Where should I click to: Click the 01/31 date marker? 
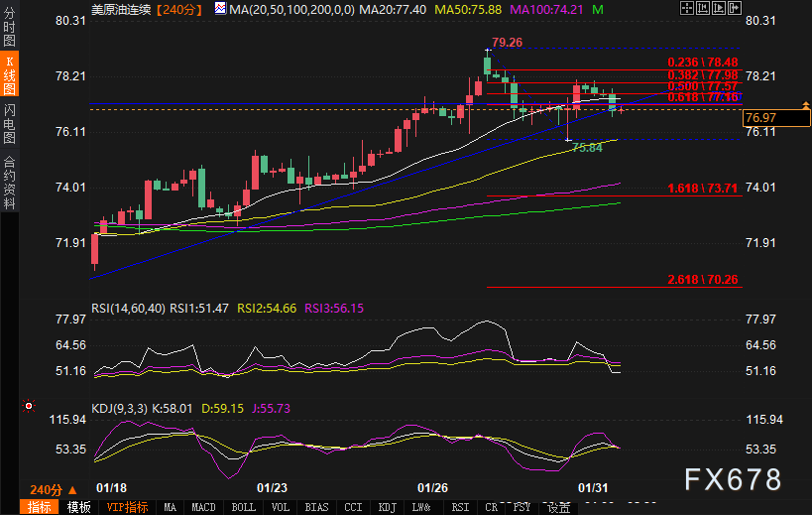click(593, 487)
